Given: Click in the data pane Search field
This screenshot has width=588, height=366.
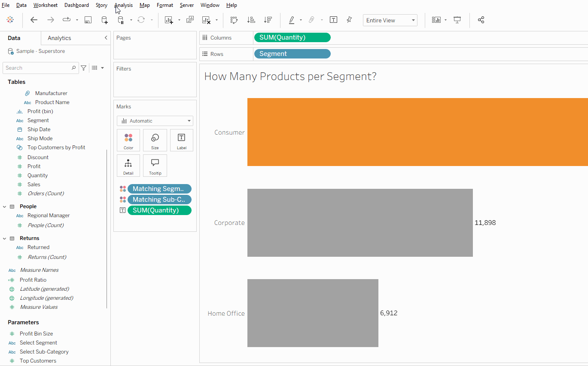Looking at the screenshot, I should (x=37, y=68).
